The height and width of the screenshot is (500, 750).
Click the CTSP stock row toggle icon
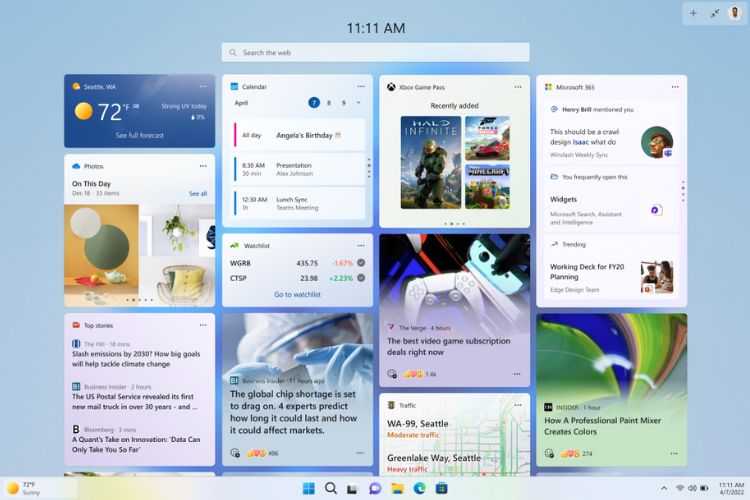click(x=361, y=278)
